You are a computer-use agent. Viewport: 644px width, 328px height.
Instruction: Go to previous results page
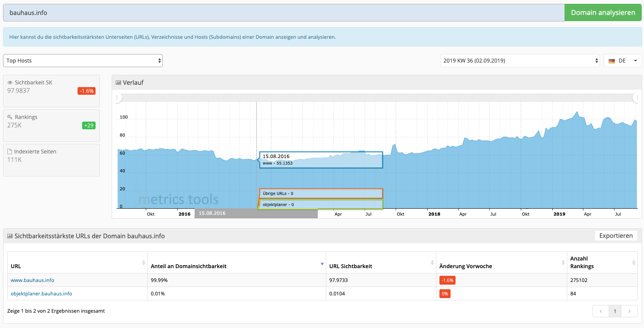click(x=601, y=311)
